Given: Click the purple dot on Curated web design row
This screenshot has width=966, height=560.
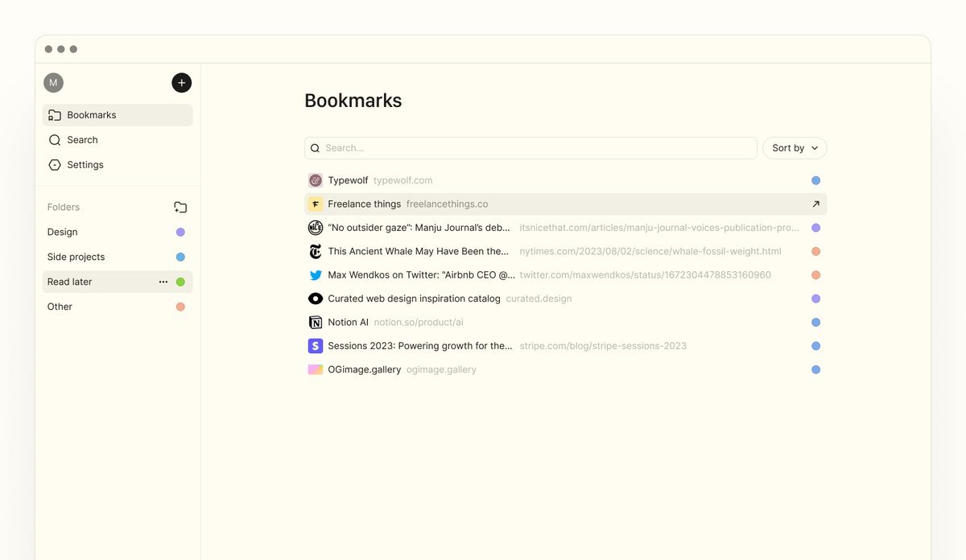Looking at the screenshot, I should (815, 299).
